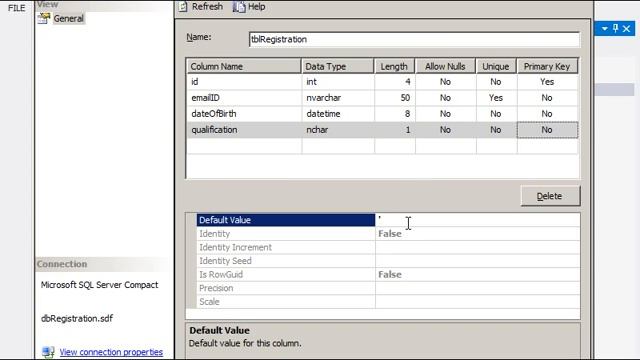Click the Unique column header
This screenshot has width=640, height=360.
point(496,66)
